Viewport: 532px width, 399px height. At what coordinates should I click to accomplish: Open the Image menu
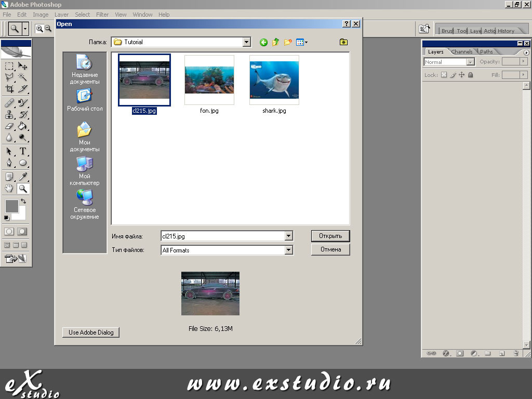pyautogui.click(x=41, y=15)
